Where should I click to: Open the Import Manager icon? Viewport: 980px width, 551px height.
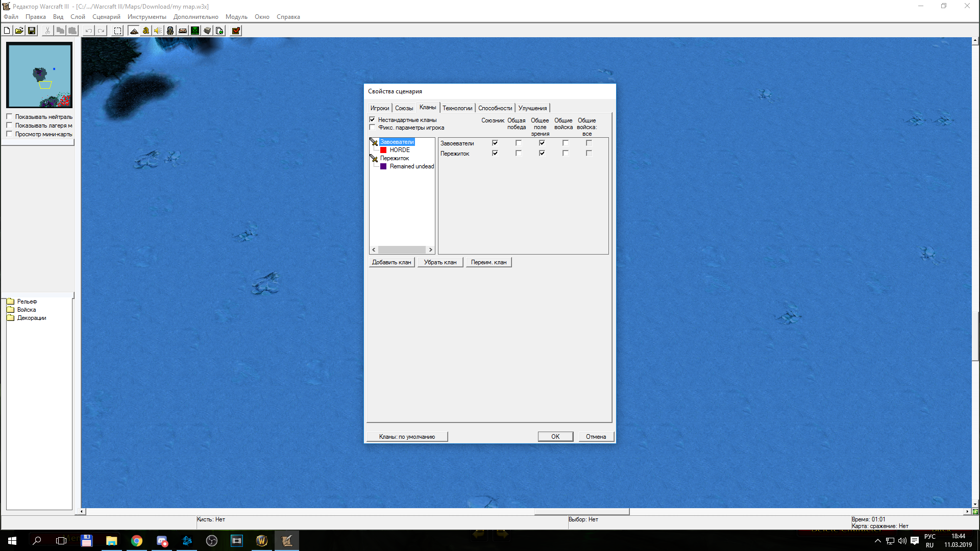click(219, 31)
